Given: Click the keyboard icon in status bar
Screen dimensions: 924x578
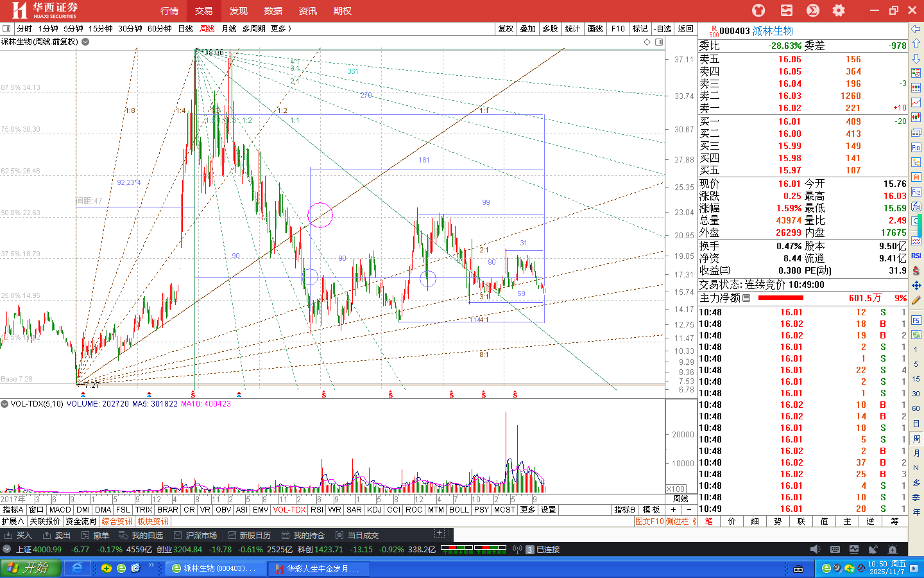Looking at the screenshot, I should point(835,549).
